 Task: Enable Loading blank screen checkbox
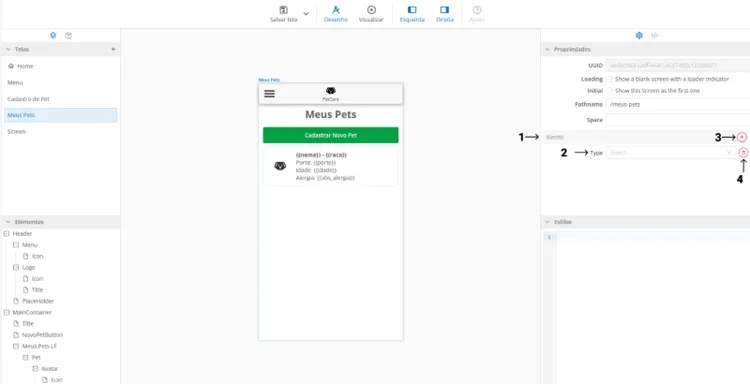(609, 79)
